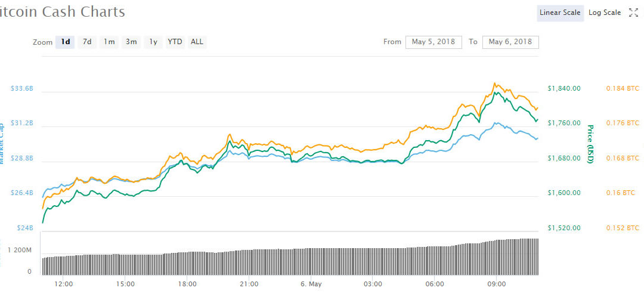Click the $1,840.00 price axis label
644x300 pixels.
pyautogui.click(x=564, y=88)
